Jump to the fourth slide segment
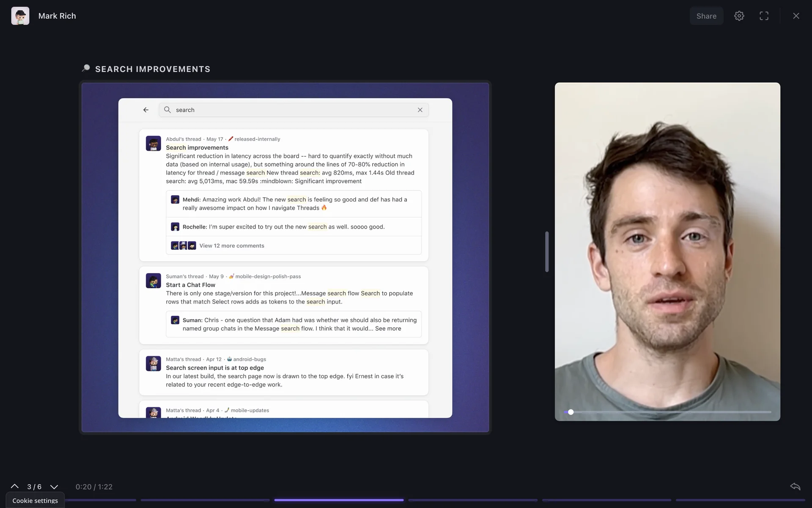812x508 pixels. (472, 500)
